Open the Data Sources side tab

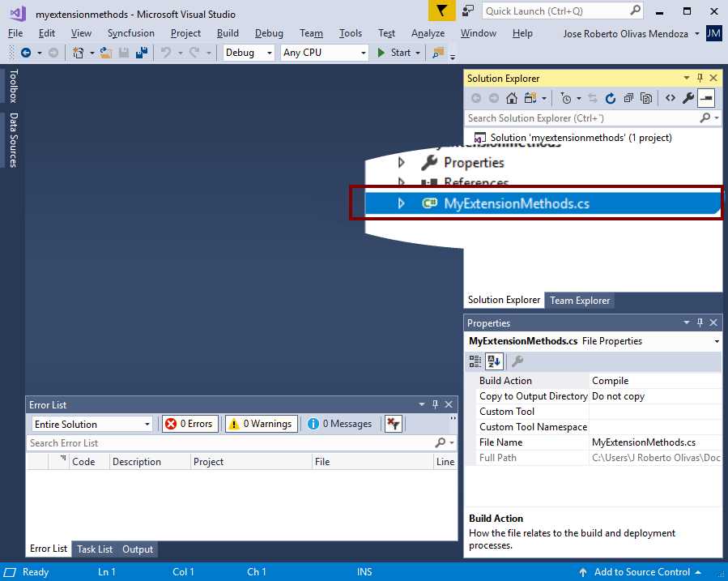14,140
